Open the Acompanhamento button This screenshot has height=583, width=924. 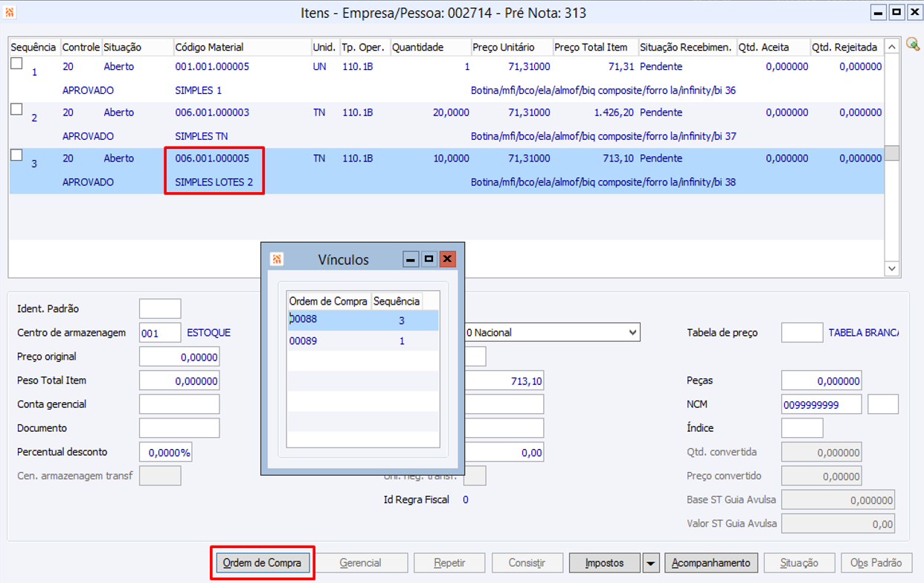pyautogui.click(x=711, y=563)
